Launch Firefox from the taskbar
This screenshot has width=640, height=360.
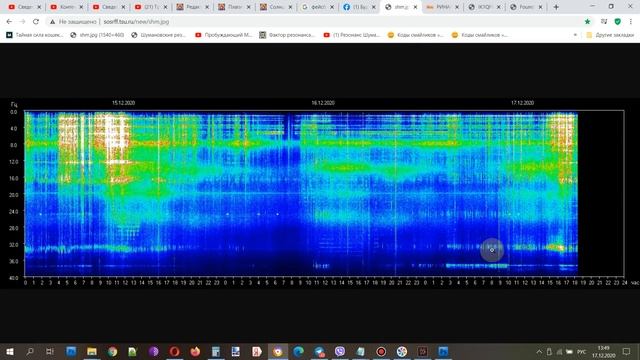[195, 351]
